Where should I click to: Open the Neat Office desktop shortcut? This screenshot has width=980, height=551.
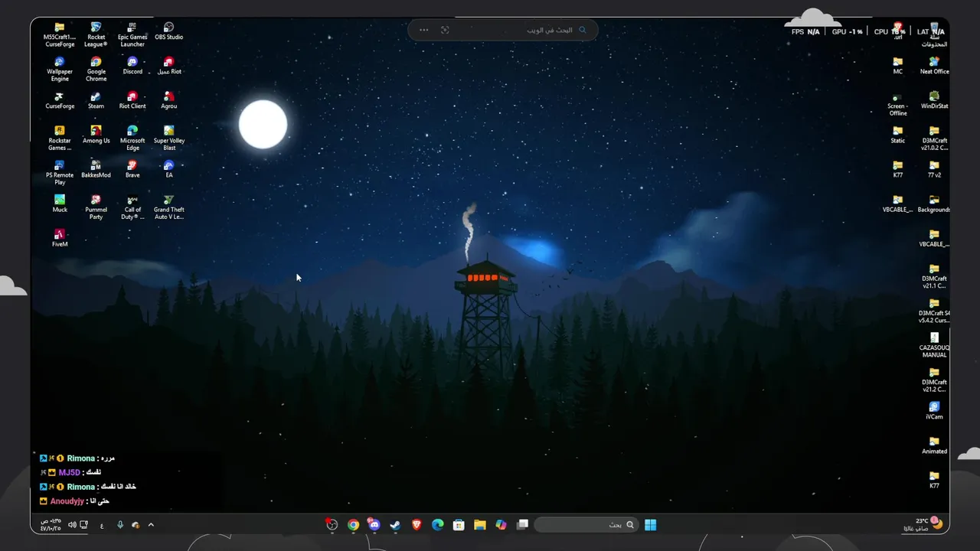pos(934,66)
